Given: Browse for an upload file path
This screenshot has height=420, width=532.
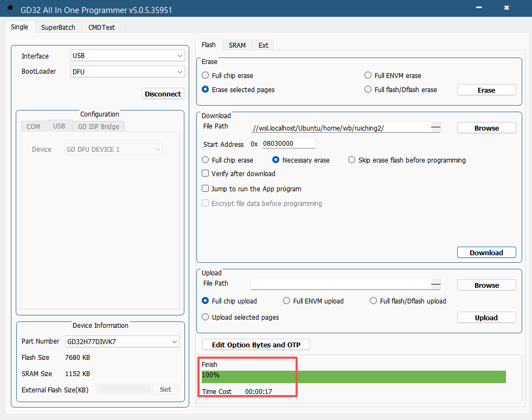Looking at the screenshot, I should coord(486,285).
